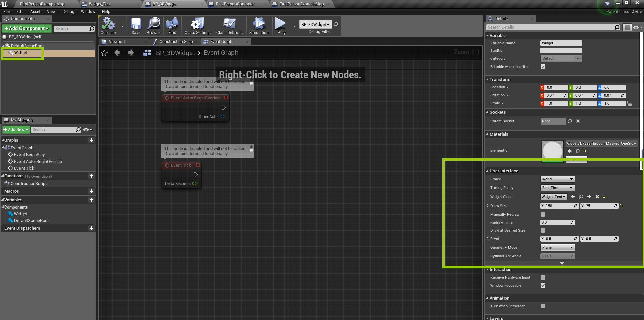The image size is (644, 320).
Task: Open Class Settings
Action: [197, 26]
